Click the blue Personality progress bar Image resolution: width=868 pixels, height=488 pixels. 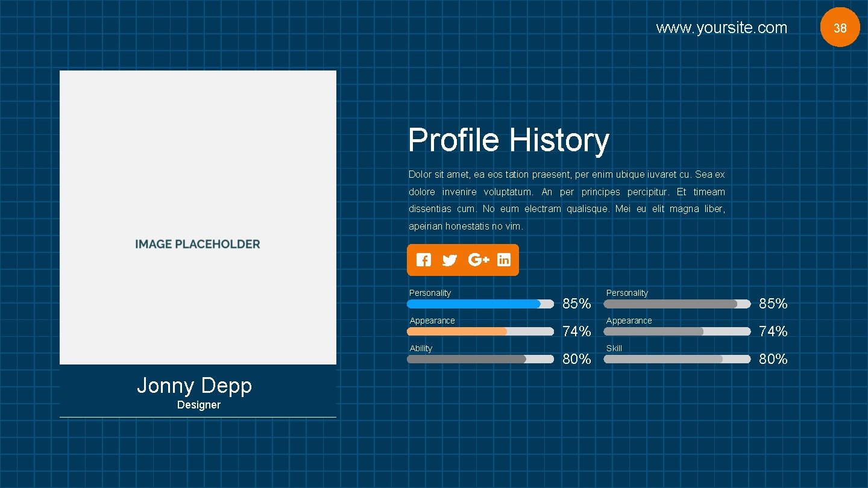(x=480, y=304)
